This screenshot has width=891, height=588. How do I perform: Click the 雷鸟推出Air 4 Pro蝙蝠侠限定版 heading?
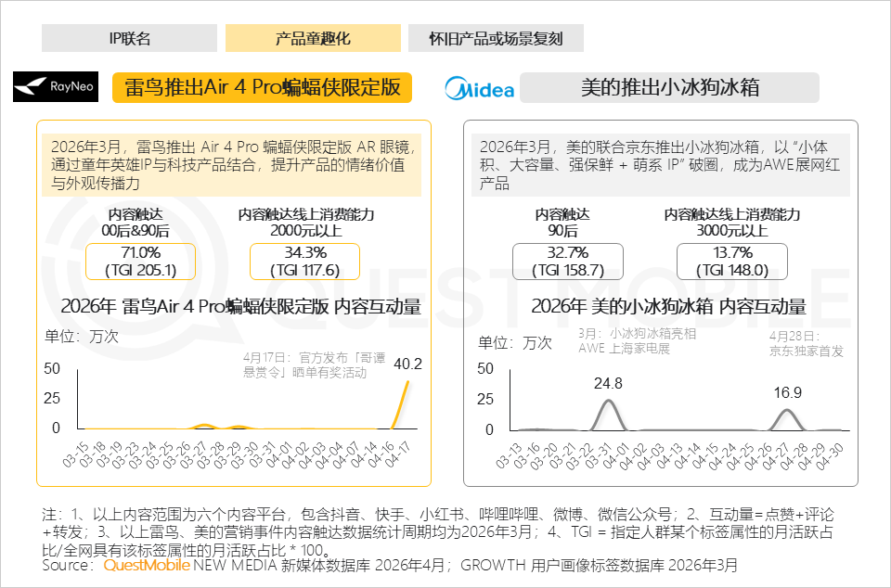coord(262,87)
